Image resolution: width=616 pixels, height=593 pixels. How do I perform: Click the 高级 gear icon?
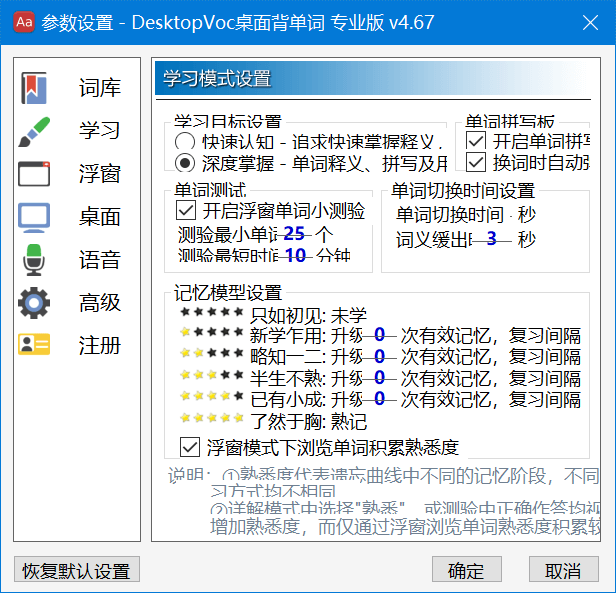point(34,303)
